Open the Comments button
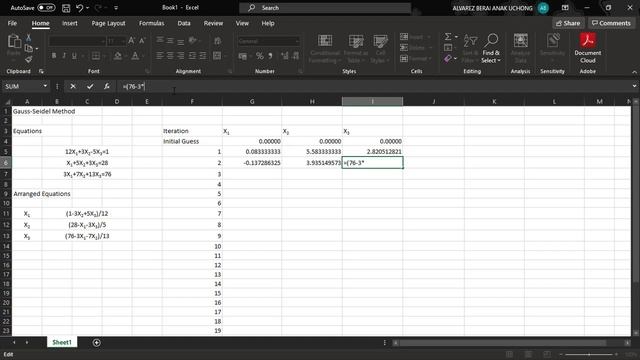This screenshot has height=360, width=640. coord(611,23)
